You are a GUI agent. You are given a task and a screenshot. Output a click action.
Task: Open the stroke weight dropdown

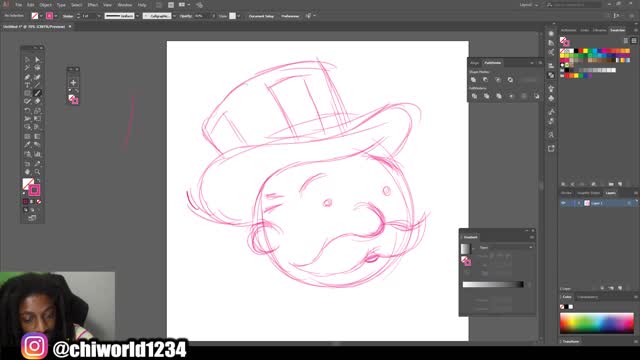click(99, 16)
